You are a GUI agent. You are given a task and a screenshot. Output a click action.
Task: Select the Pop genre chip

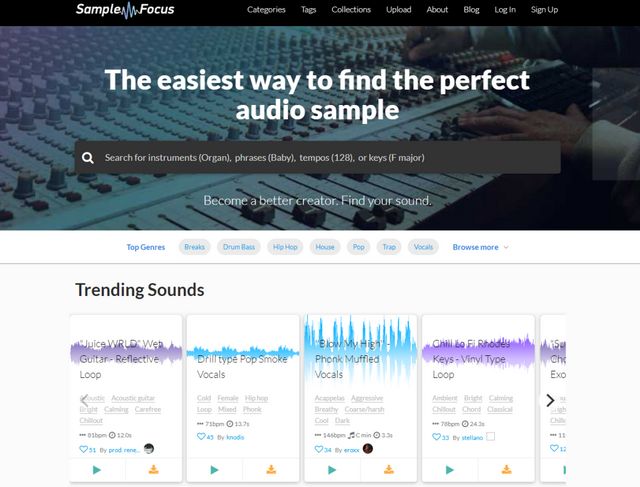coord(358,247)
